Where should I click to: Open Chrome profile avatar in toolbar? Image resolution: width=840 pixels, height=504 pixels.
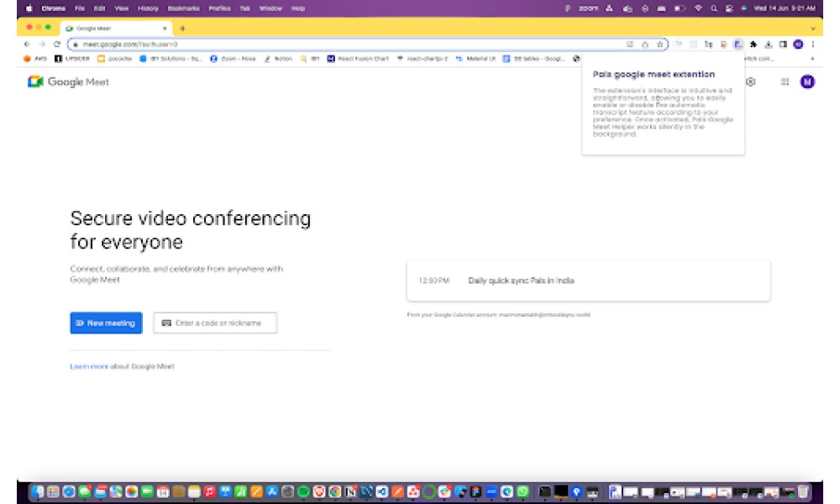[x=798, y=45]
